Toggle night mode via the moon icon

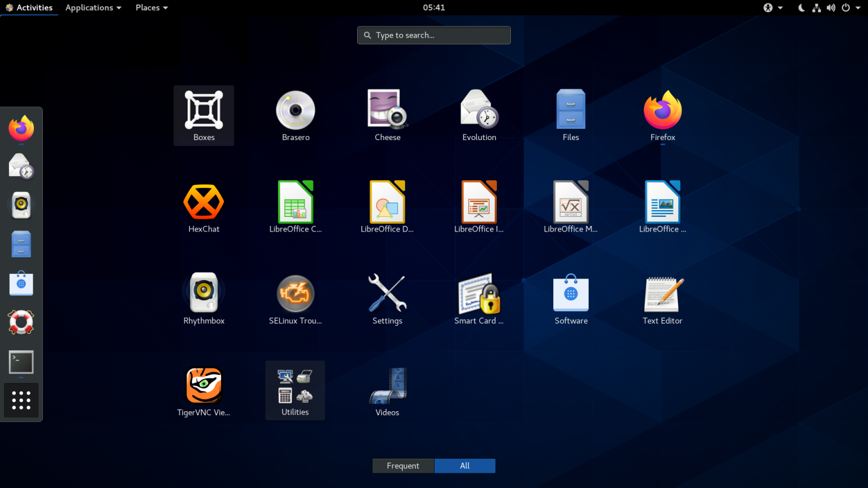[802, 7]
